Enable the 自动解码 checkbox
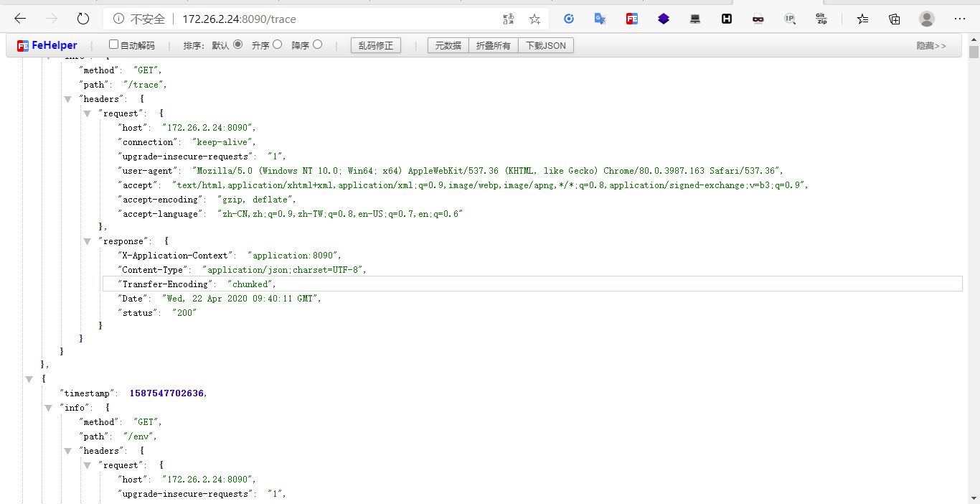This screenshot has height=504, width=980. point(113,45)
